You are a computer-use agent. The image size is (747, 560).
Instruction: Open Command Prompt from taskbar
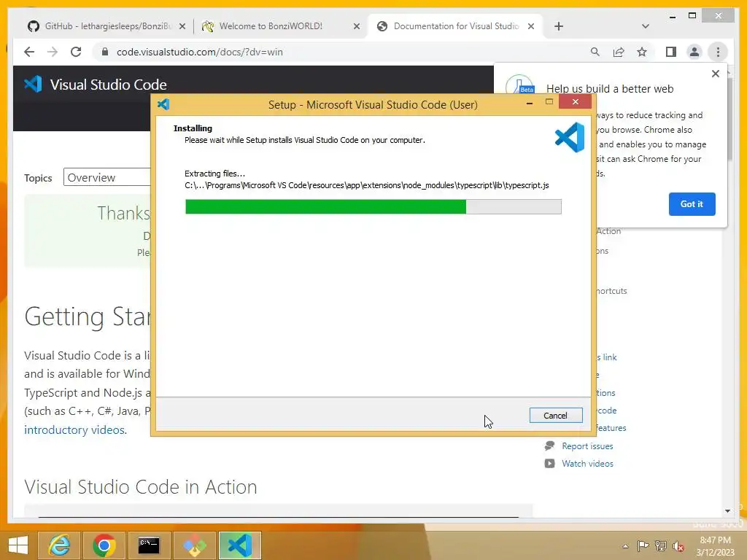pos(149,545)
